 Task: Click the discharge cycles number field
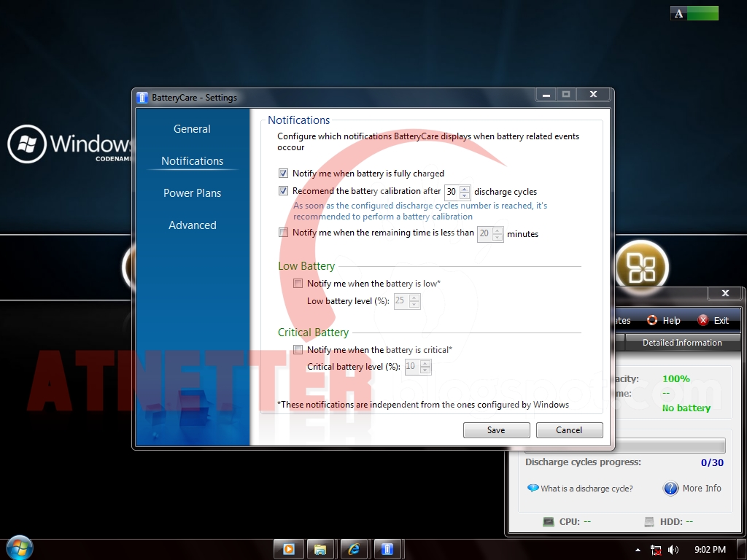coord(452,192)
